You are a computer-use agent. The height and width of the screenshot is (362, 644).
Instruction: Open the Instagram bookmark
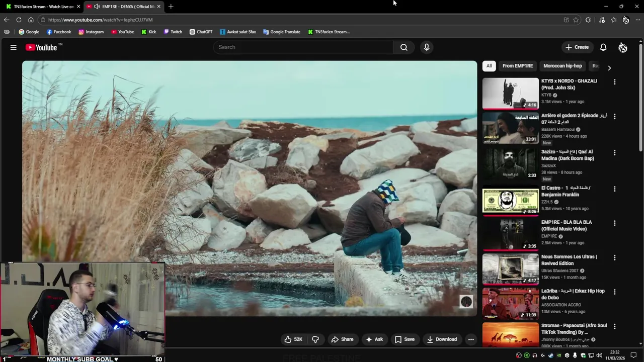[91, 32]
